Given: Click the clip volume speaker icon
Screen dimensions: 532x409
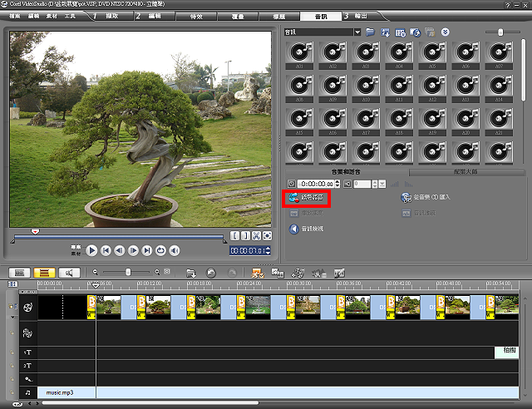Looking at the screenshot, I should (347, 184).
